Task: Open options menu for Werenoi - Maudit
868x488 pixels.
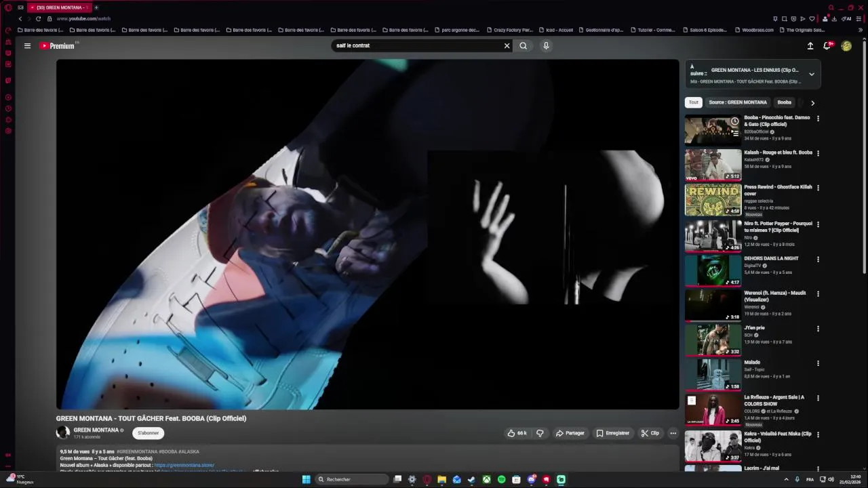Action: [818, 294]
